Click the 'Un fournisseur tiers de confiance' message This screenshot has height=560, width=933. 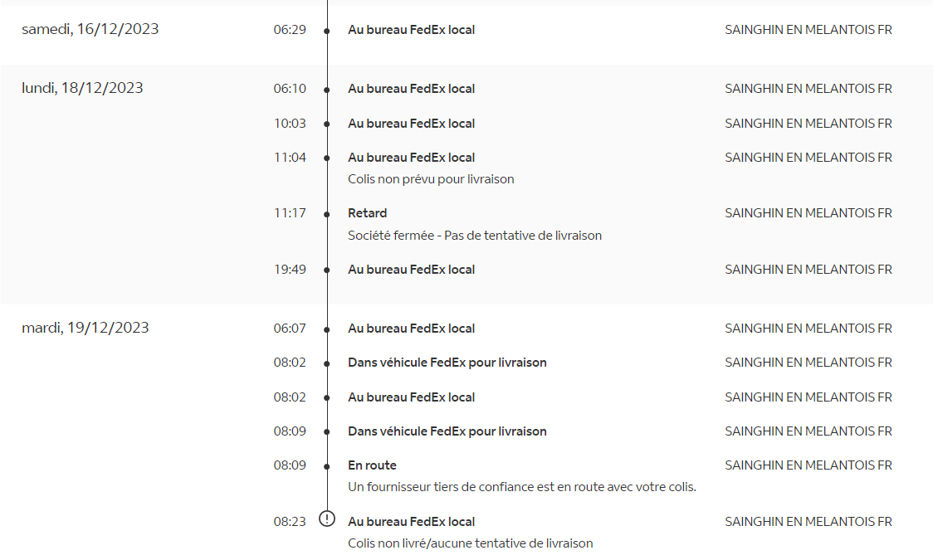point(521,487)
